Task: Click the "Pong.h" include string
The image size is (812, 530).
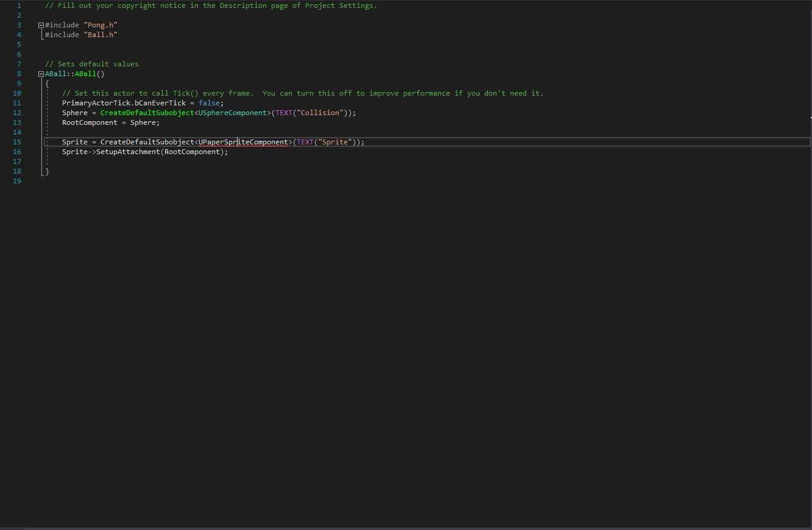Action: coord(101,25)
